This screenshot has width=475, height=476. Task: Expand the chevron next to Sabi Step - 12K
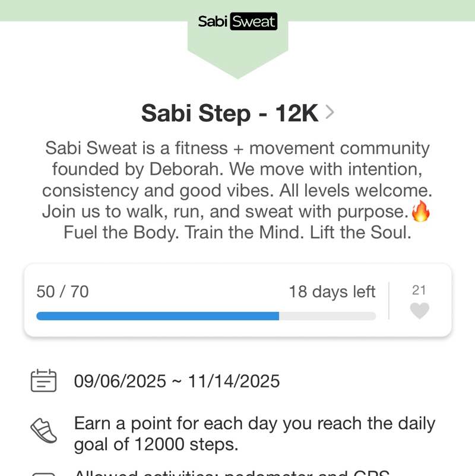pyautogui.click(x=330, y=112)
